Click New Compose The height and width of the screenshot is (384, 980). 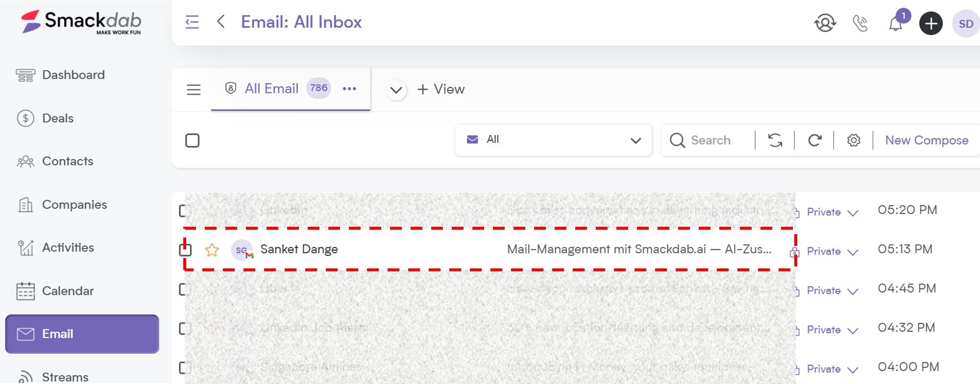(927, 140)
